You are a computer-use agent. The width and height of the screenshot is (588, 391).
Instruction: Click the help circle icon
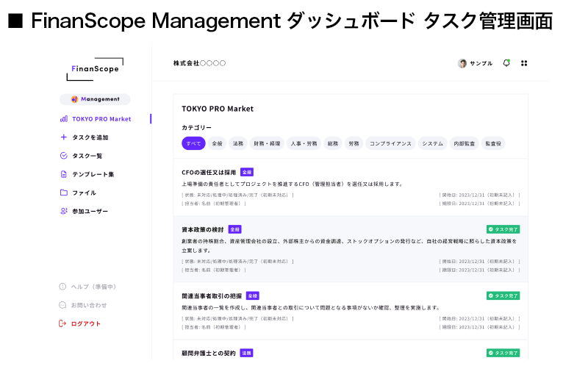click(x=62, y=287)
